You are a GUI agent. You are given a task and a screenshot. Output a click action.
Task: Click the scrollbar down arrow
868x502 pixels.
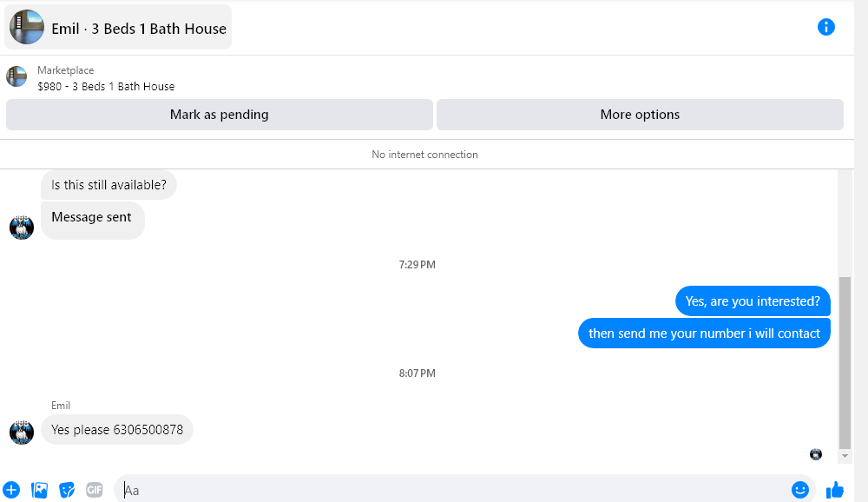(845, 456)
